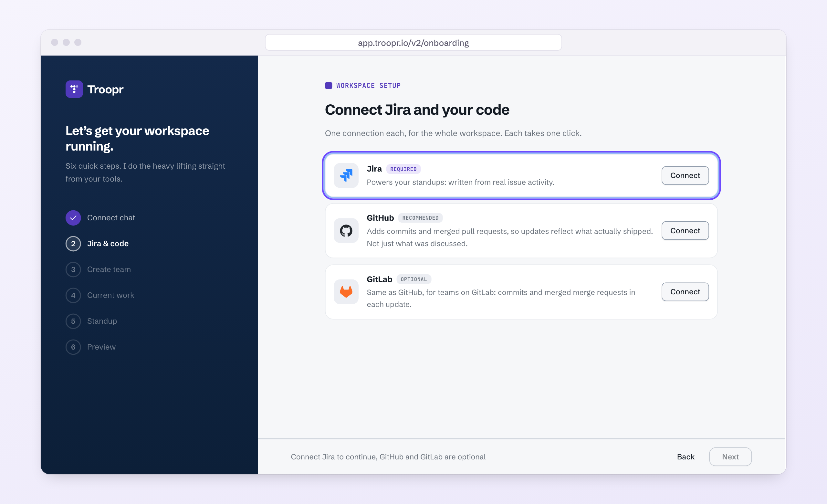Select the Jira & code step label
The height and width of the screenshot is (504, 827).
(108, 244)
